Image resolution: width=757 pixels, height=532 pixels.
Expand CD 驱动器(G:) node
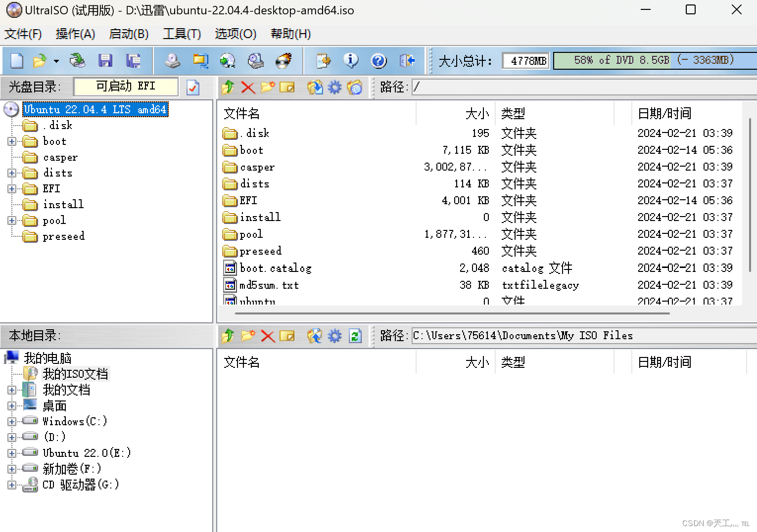[12, 485]
